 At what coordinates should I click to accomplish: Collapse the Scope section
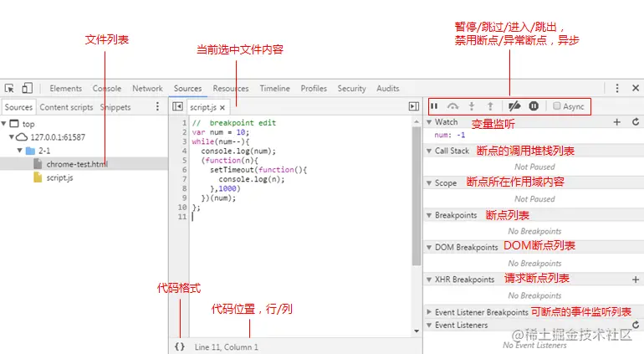(429, 183)
